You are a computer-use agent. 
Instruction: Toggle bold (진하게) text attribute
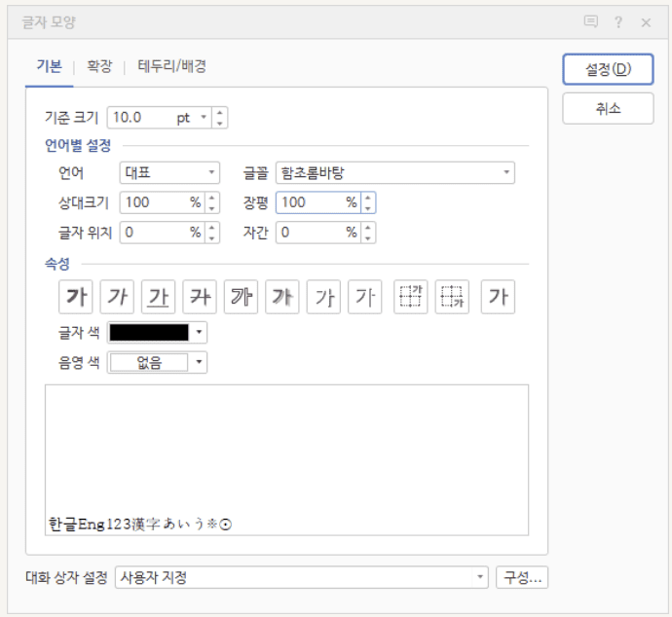click(x=75, y=297)
